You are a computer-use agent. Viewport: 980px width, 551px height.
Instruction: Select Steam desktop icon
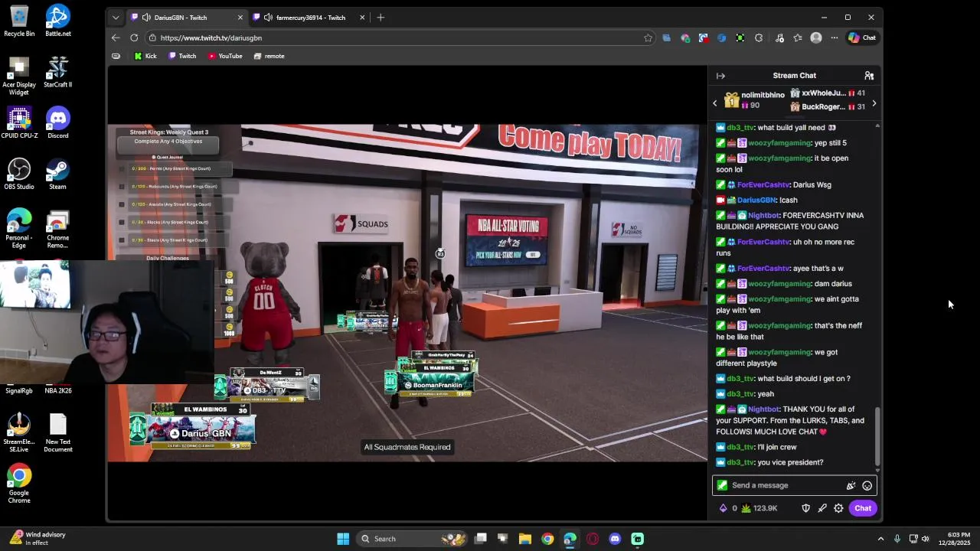pos(57,174)
